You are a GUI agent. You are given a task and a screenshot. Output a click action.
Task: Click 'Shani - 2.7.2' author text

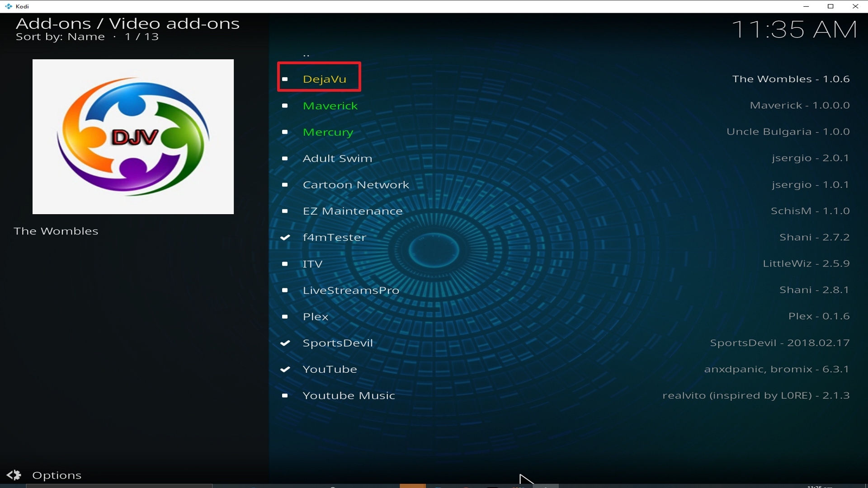tap(815, 237)
